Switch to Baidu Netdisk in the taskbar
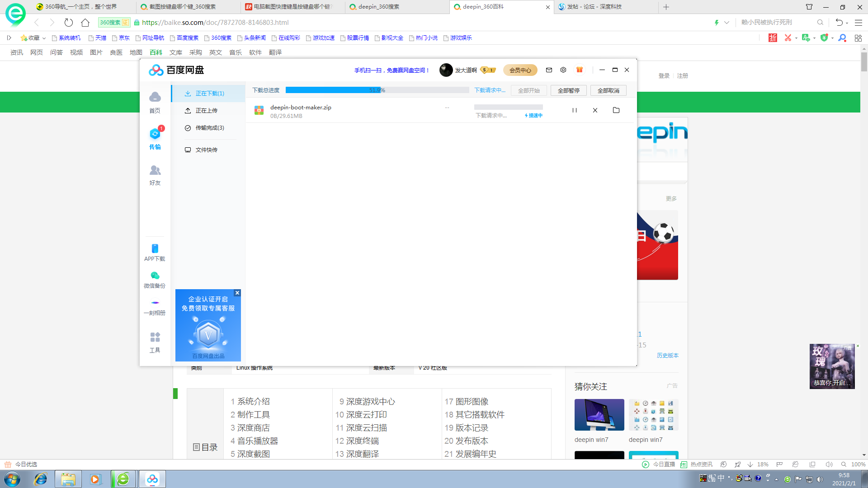 coord(152,479)
